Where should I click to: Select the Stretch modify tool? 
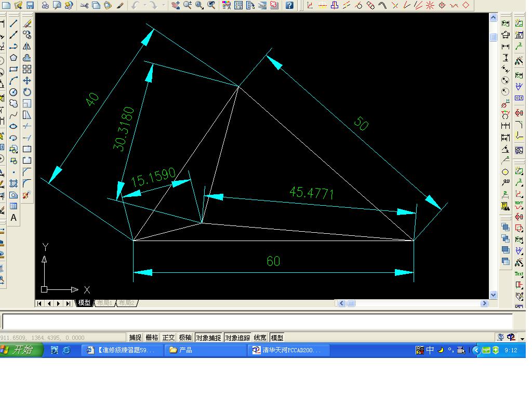tap(27, 115)
